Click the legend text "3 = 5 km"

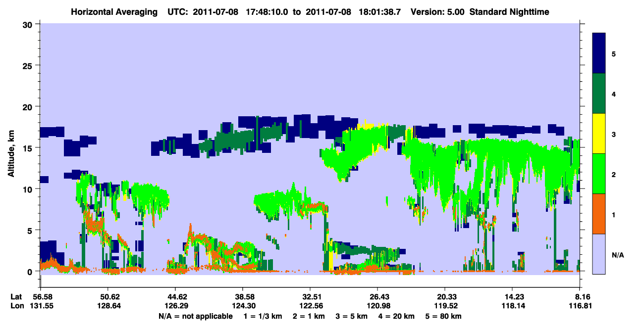[x=352, y=316]
